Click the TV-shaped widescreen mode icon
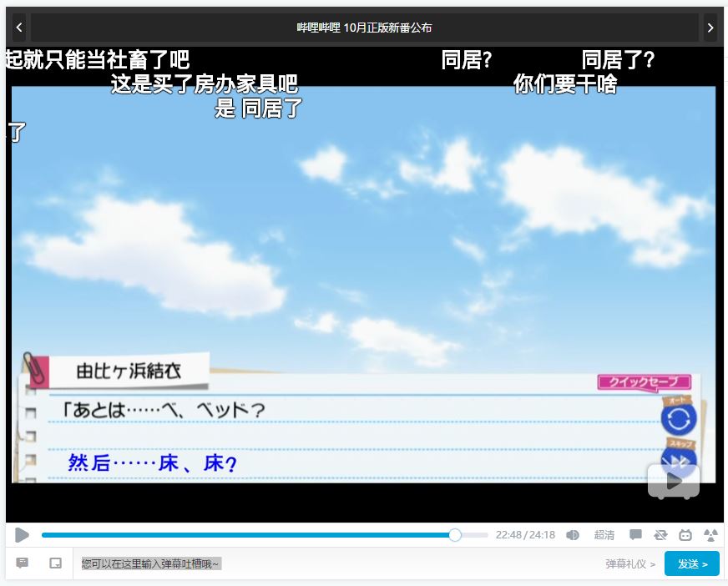This screenshot has width=728, height=586. (x=685, y=535)
